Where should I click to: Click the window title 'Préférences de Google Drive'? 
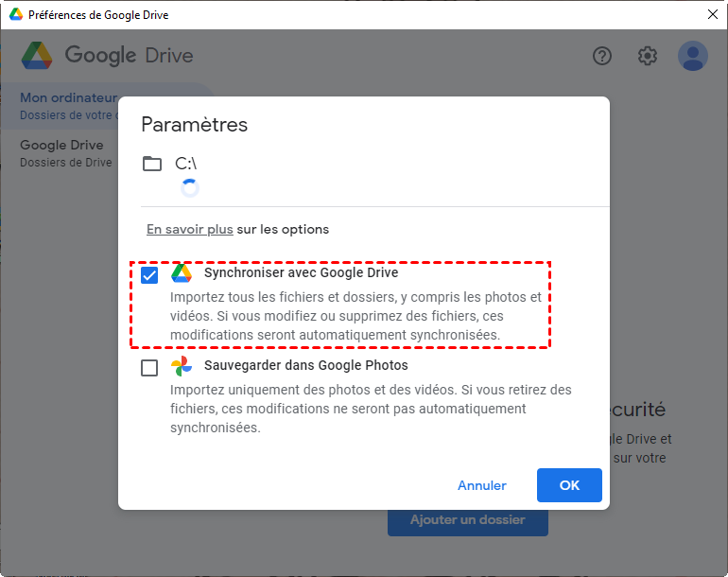point(98,15)
